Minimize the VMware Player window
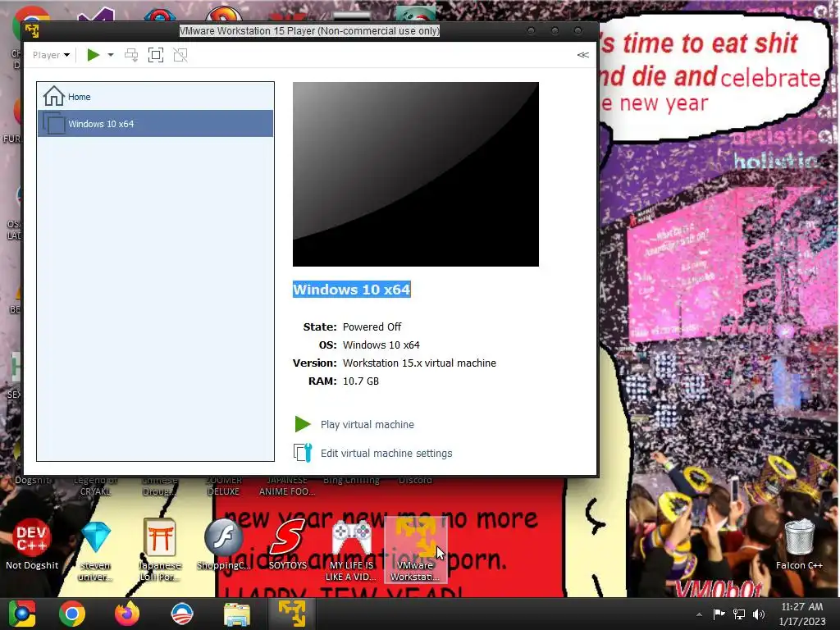 pos(531,31)
